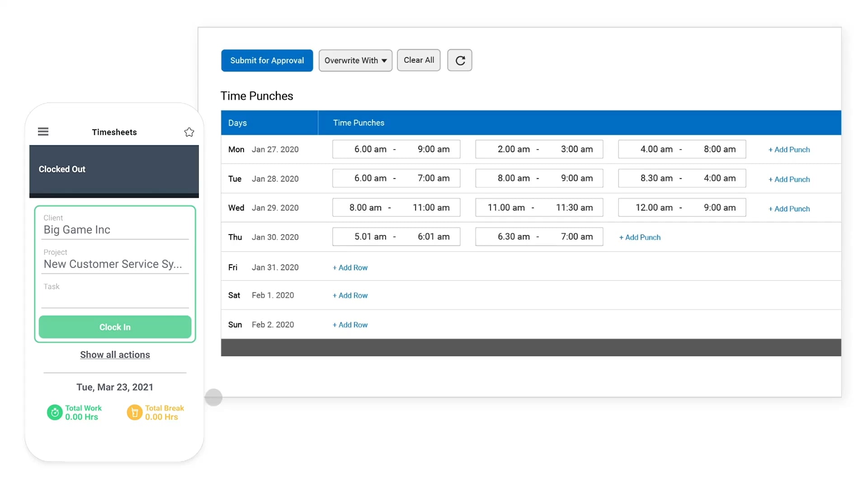Click the Total Break 0.00 Hrs value
Viewport: 868px width, 488px height.
[x=161, y=417]
